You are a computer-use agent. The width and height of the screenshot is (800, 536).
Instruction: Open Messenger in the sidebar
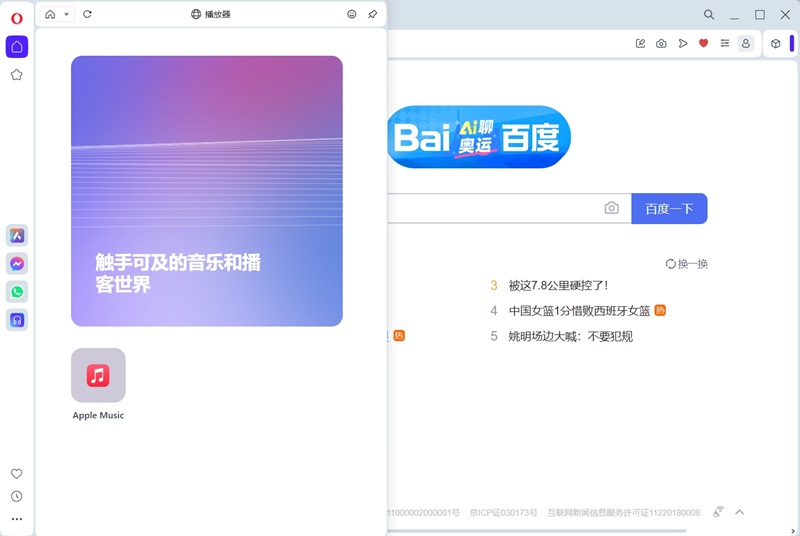[x=17, y=264]
